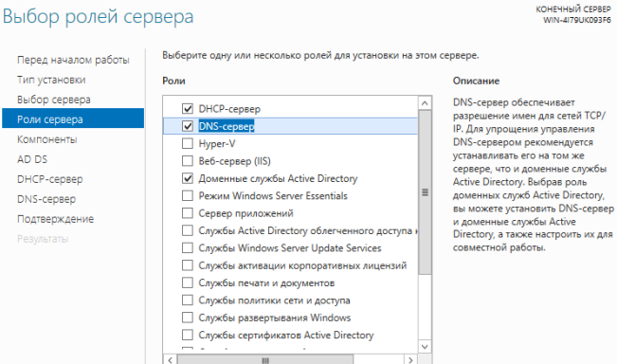
Task: Select Службы активации корпоративных лицензий label
Action: 302,265
